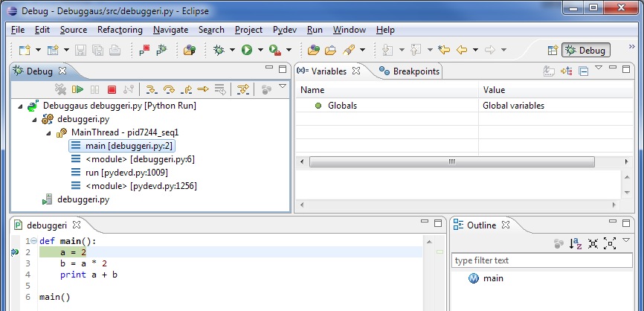
Task: Open the File menu
Action: pyautogui.click(x=18, y=30)
